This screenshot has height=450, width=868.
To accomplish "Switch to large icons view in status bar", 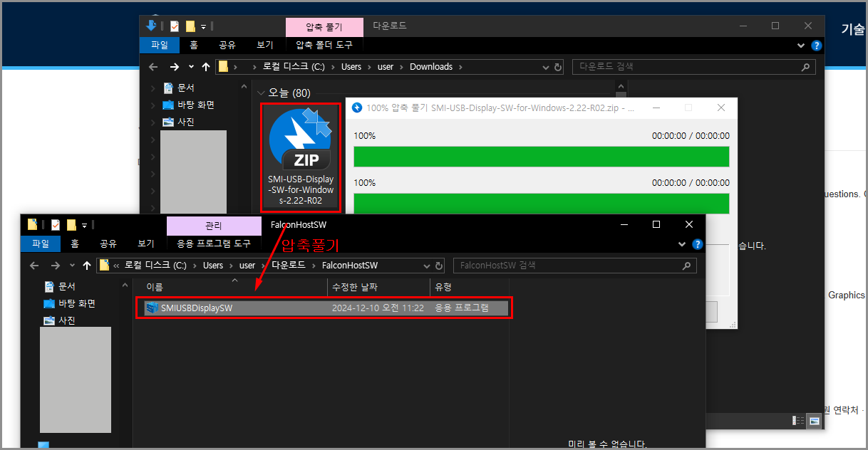I will pos(813,420).
